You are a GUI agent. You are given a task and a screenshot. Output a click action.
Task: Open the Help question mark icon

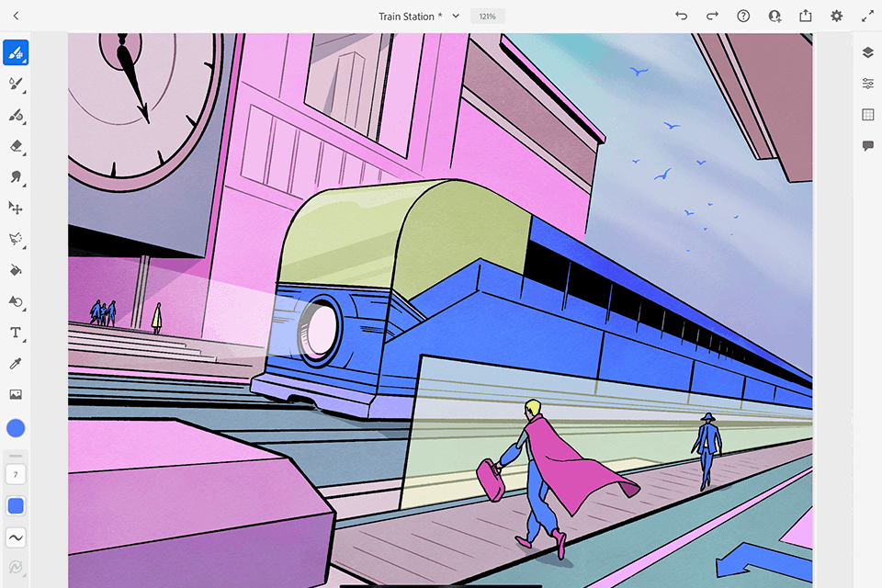click(x=743, y=16)
